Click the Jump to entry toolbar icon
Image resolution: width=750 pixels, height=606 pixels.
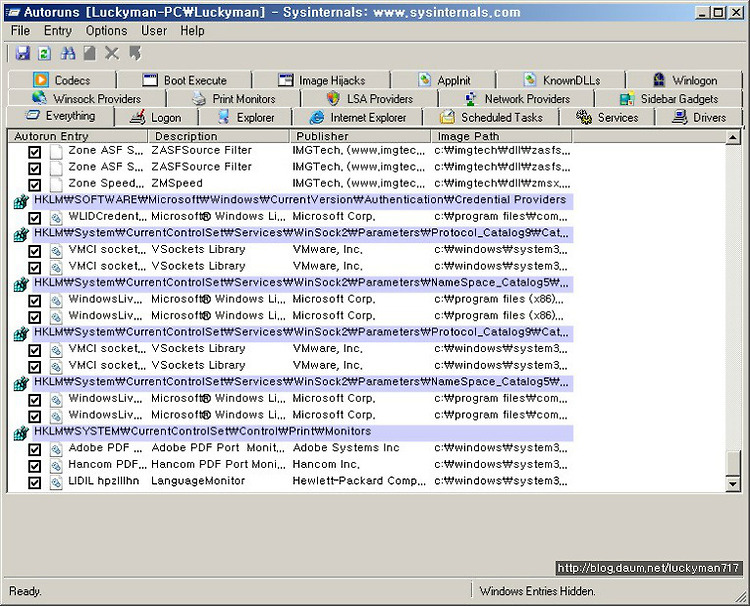pos(135,53)
